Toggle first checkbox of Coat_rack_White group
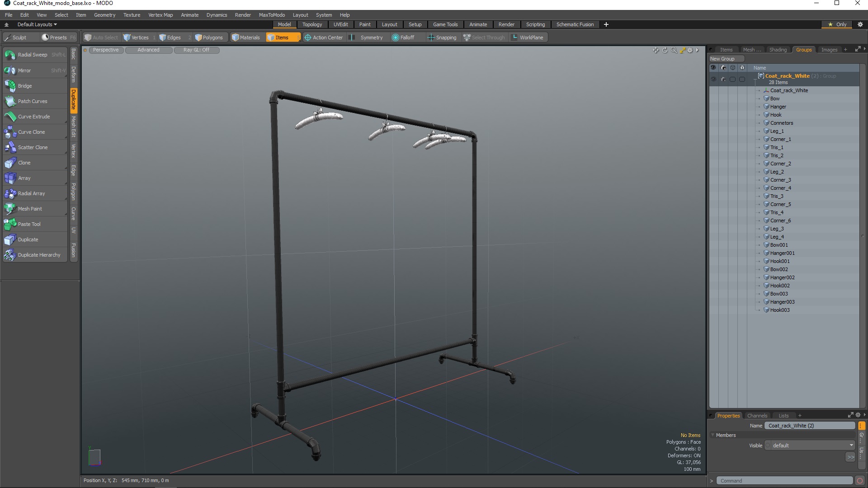Image resolution: width=868 pixels, height=488 pixels. pos(732,79)
